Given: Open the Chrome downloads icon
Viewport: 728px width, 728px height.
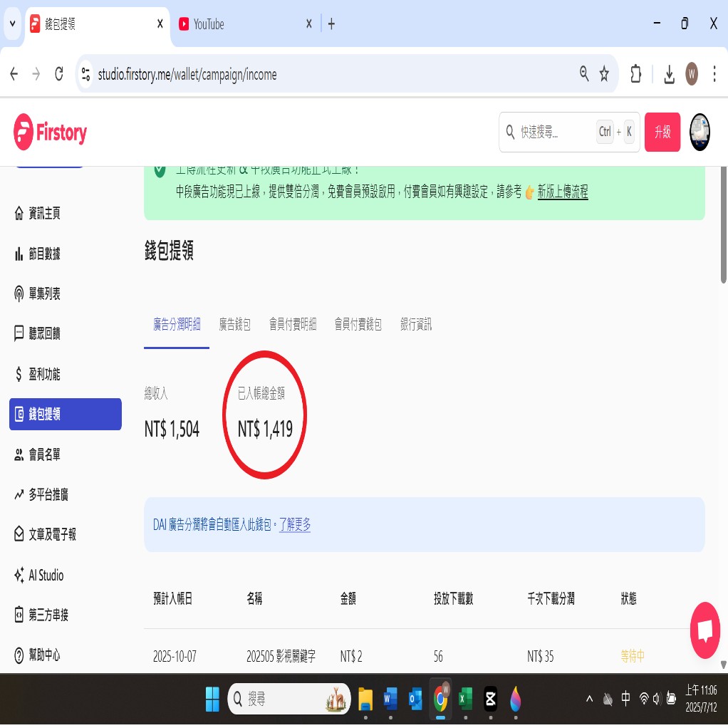Looking at the screenshot, I should [x=669, y=74].
